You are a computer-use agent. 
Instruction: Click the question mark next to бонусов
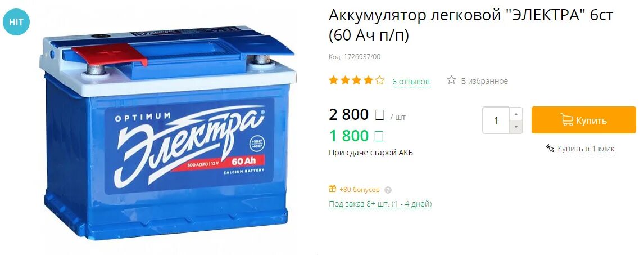click(388, 190)
